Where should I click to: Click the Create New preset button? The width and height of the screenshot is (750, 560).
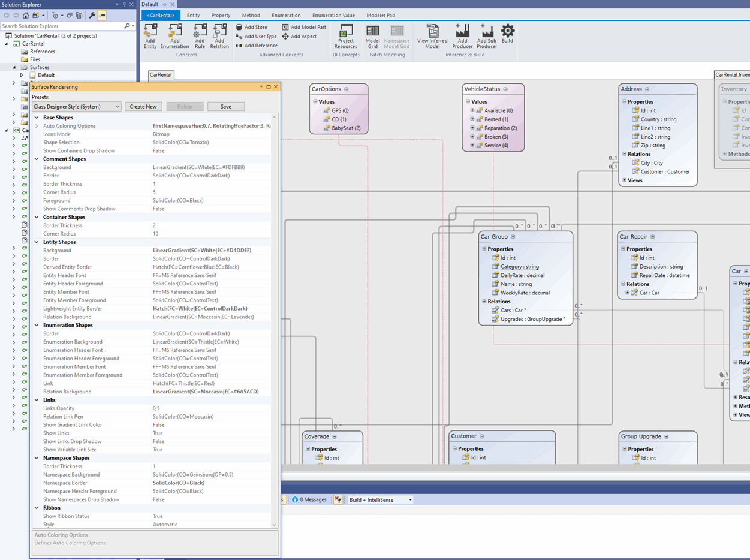(143, 107)
